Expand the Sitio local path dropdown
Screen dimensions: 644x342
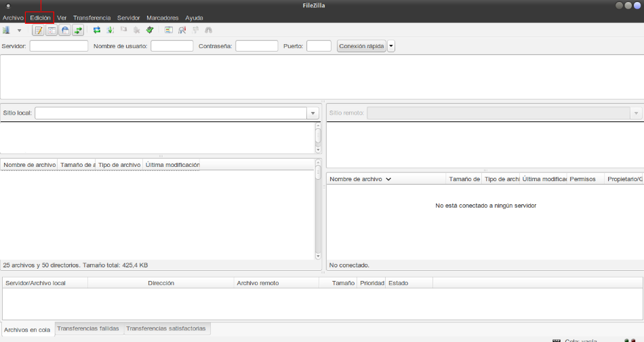[x=313, y=113]
